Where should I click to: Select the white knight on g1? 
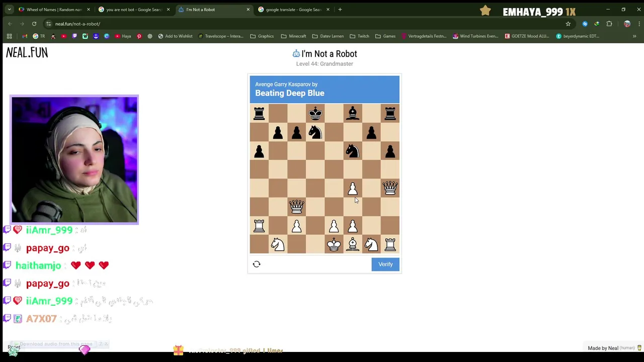coord(371,244)
